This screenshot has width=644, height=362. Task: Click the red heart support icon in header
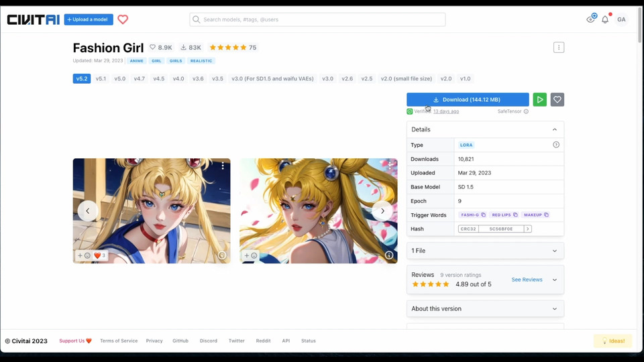point(123,19)
